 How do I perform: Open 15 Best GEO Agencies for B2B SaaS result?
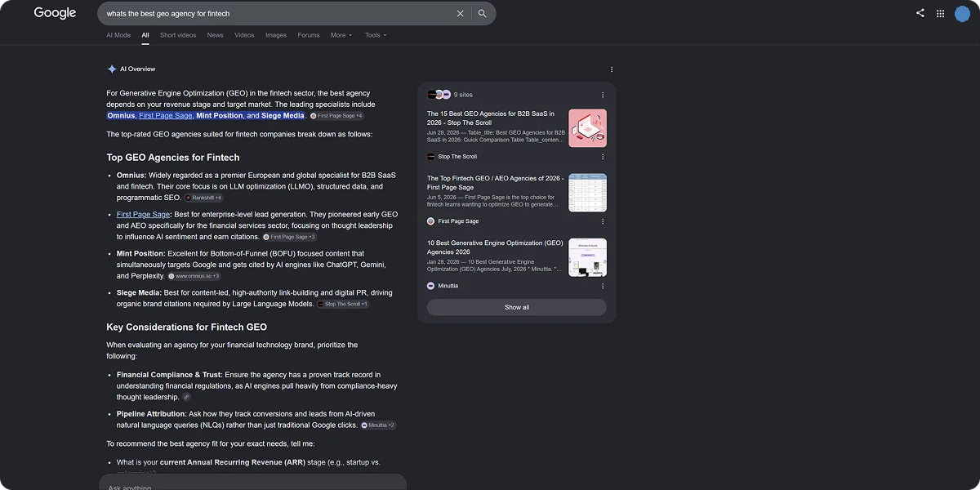point(491,118)
